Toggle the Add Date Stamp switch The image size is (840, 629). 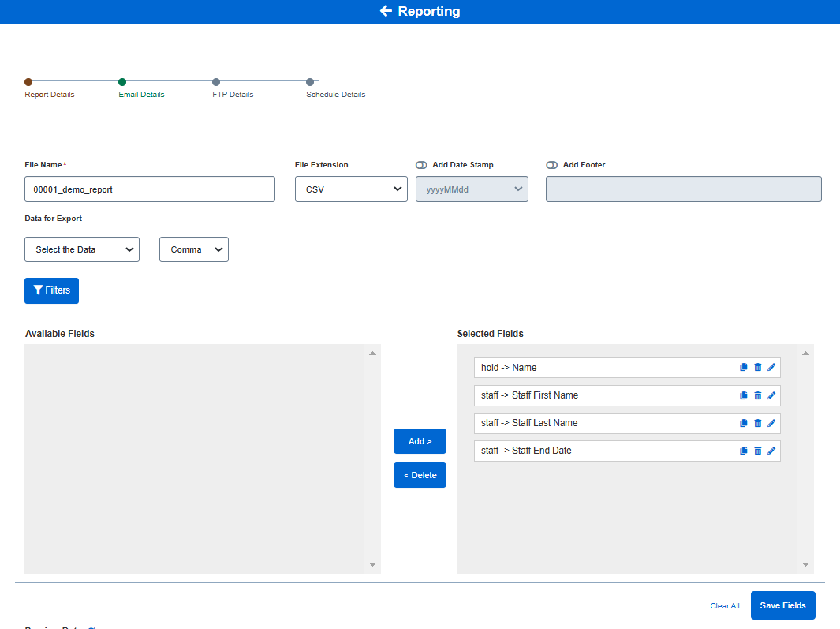(x=422, y=165)
